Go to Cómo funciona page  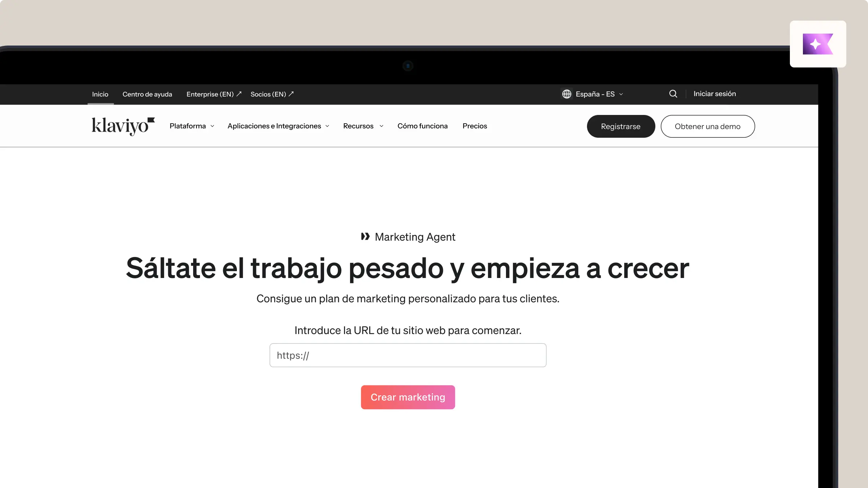coord(422,126)
